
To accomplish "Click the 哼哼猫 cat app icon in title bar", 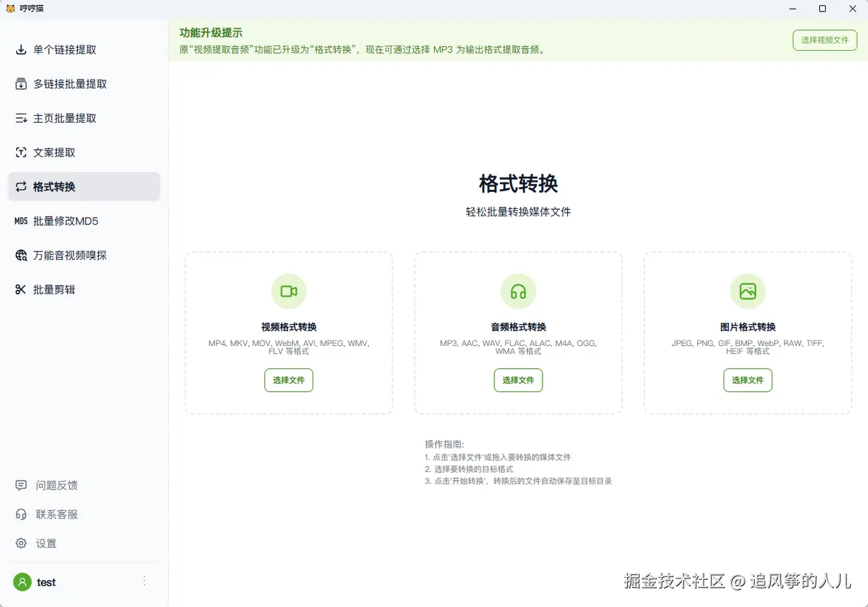I will [x=10, y=8].
